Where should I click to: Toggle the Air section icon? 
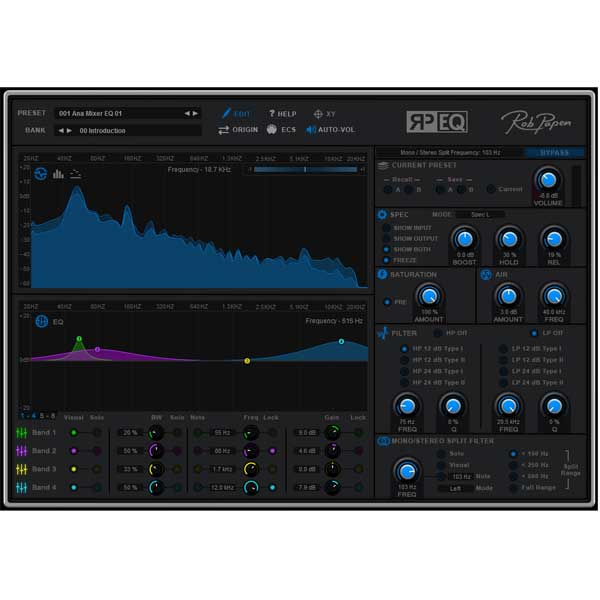486,275
